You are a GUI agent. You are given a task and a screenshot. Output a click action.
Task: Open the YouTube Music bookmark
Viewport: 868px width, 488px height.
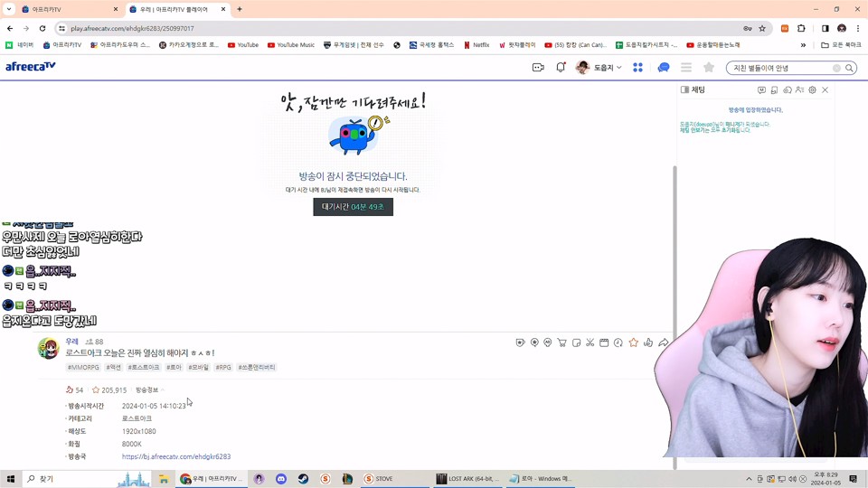click(291, 45)
